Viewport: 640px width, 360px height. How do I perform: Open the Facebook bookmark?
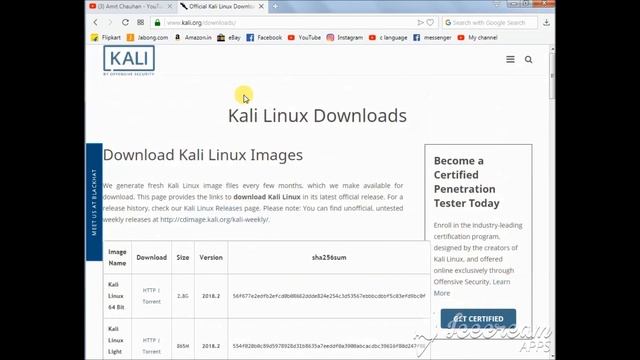click(x=264, y=38)
